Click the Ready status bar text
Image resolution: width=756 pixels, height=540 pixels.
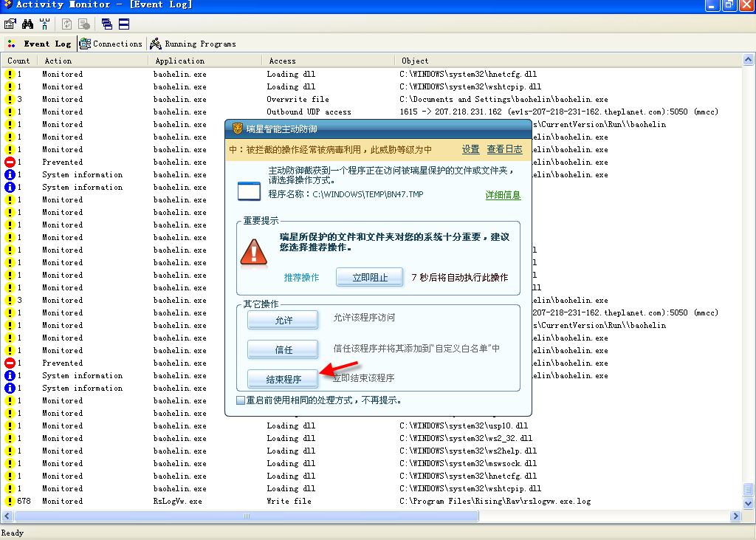click(12, 533)
